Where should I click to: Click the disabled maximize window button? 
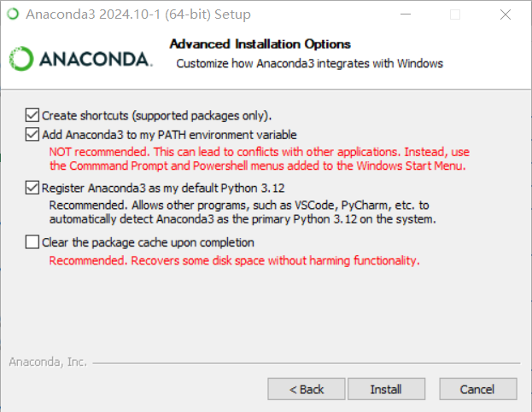pos(454,15)
